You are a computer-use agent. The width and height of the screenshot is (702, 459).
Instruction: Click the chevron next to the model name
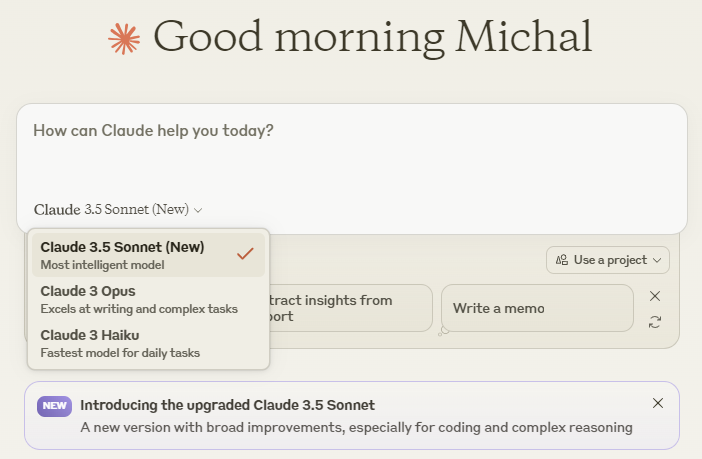(x=198, y=210)
